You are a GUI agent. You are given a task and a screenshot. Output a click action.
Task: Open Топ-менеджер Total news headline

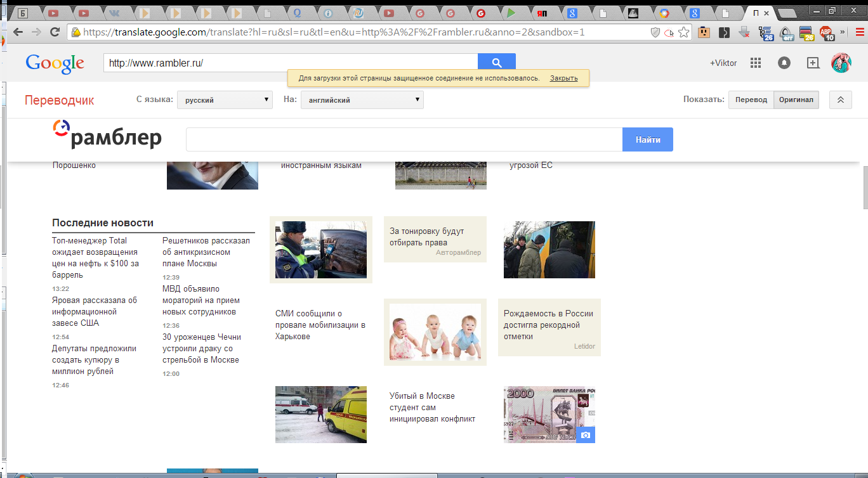[x=96, y=258]
